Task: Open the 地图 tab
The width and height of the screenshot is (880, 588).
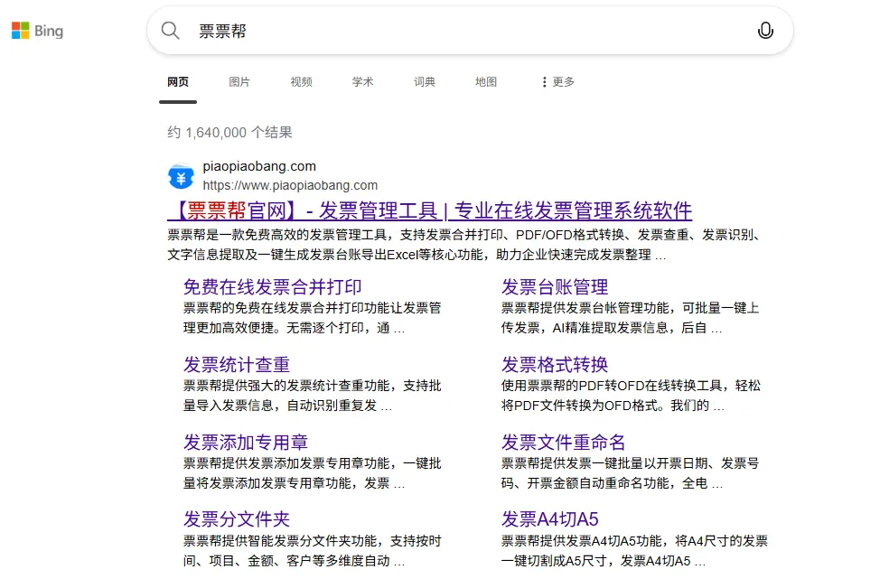Action: 486,82
